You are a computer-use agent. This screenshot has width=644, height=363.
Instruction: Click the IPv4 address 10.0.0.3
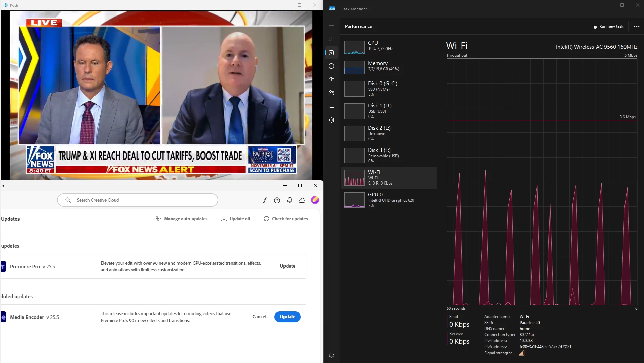coord(526,341)
